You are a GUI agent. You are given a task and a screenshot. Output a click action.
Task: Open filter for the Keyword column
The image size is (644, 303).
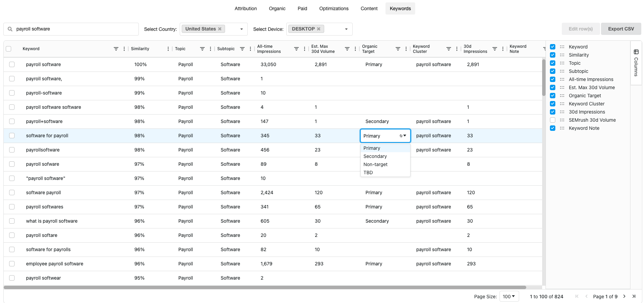tap(116, 49)
